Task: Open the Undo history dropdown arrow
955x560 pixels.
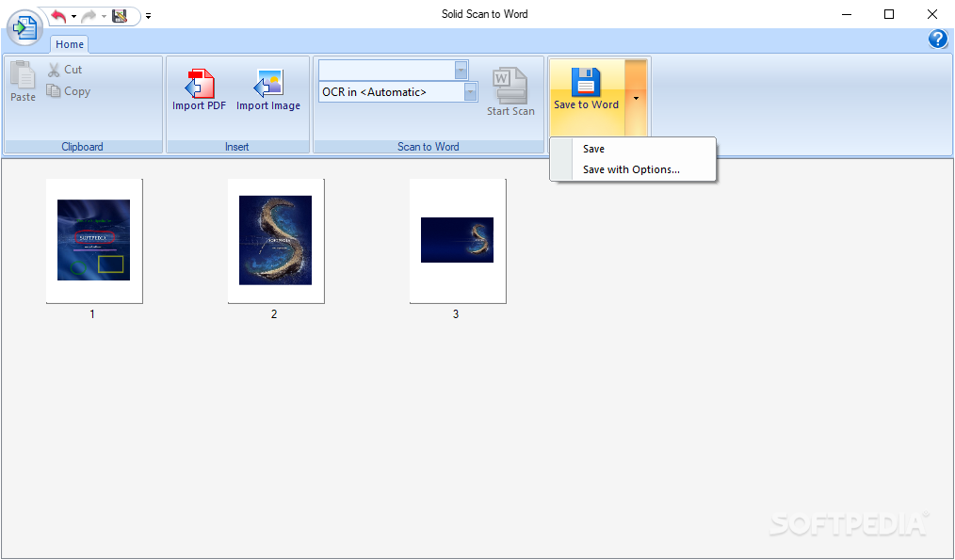Action: 73,16
